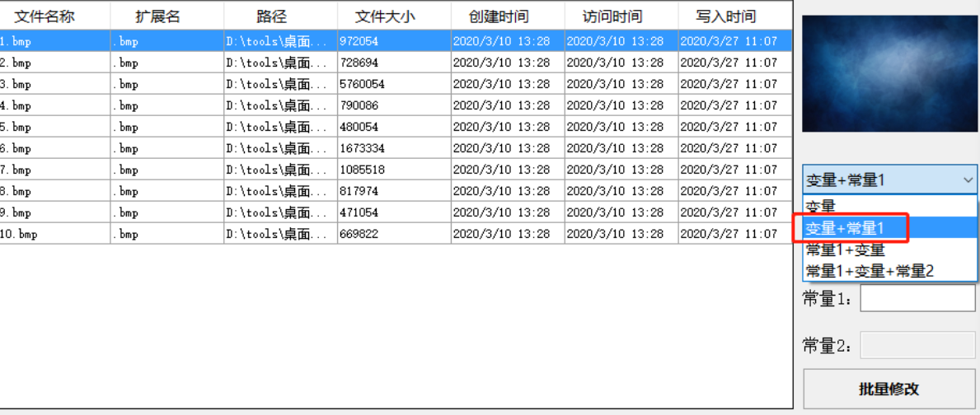This screenshot has height=415, width=980.
Task: Click file size cell 471054
Action: pos(394,212)
